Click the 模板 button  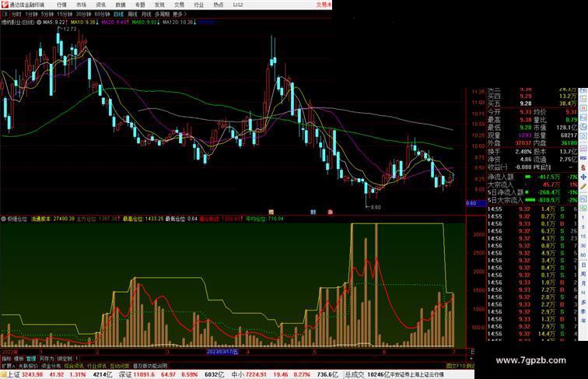pyautogui.click(x=19, y=359)
